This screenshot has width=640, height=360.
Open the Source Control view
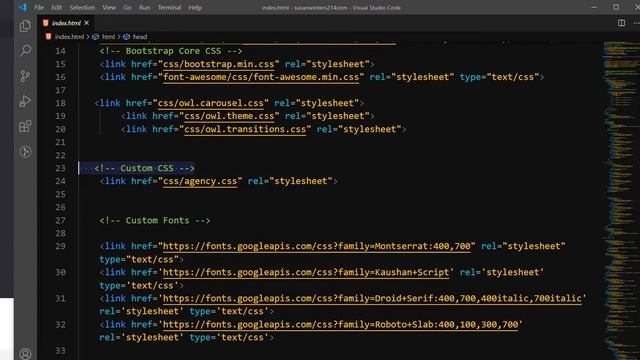pyautogui.click(x=25, y=76)
